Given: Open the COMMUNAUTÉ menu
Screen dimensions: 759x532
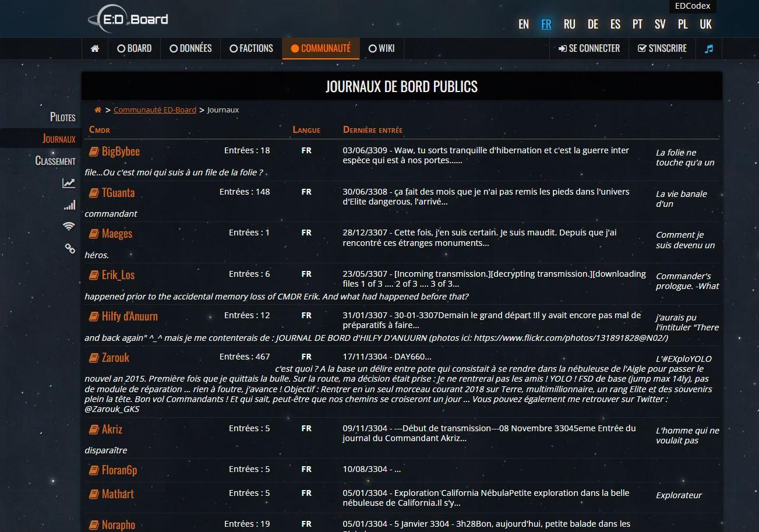Looking at the screenshot, I should tap(321, 48).
